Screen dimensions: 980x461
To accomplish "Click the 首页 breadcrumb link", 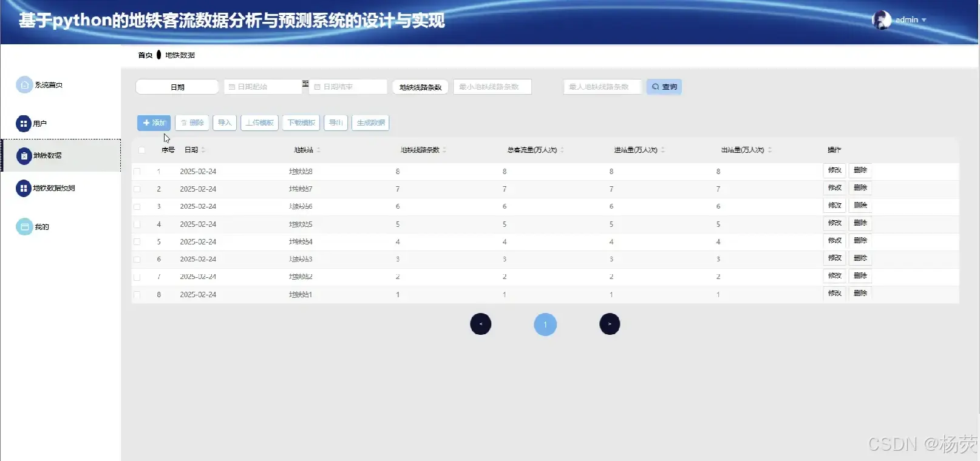I will click(x=145, y=55).
